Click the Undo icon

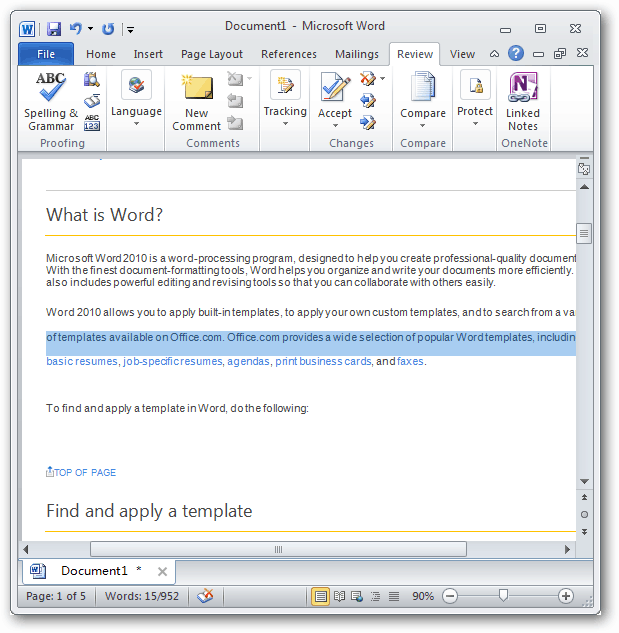[76, 29]
